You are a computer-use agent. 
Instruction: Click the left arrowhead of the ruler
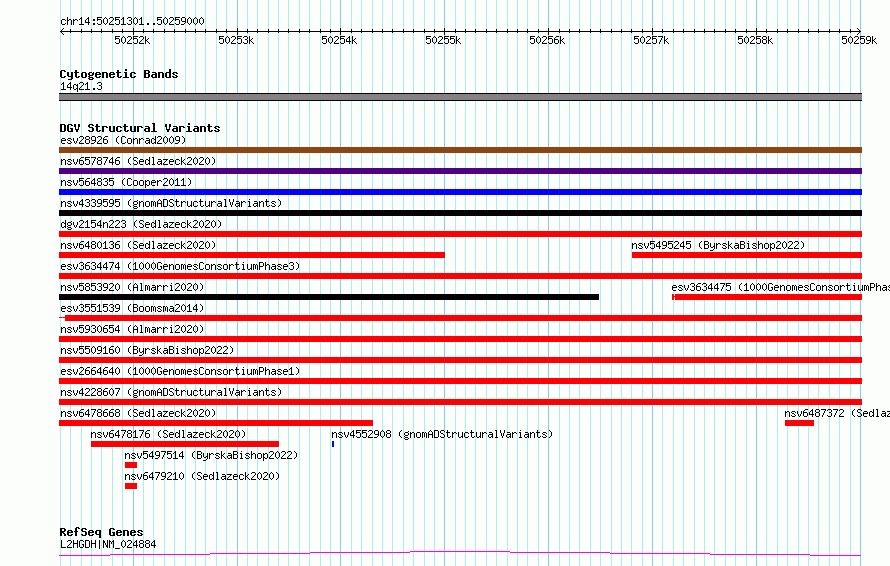click(61, 32)
